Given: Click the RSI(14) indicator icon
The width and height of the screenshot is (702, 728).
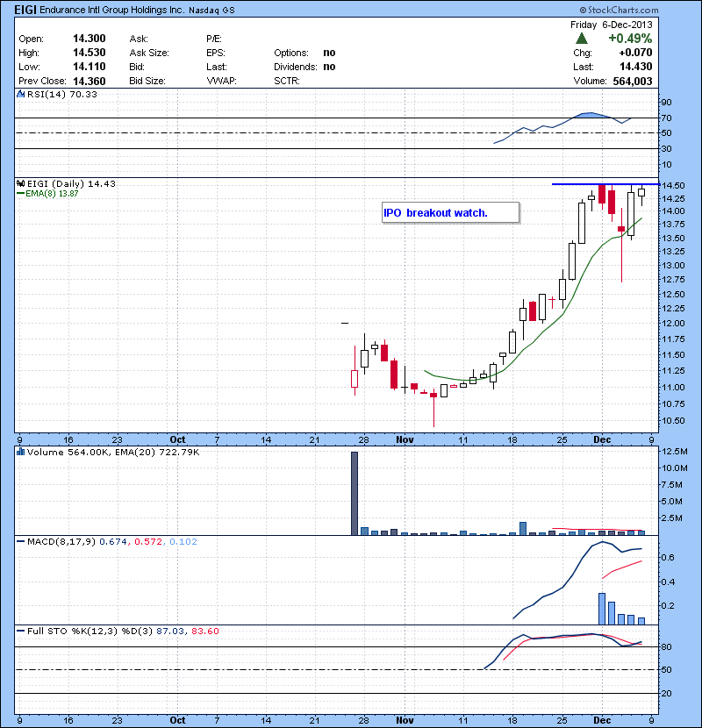Looking at the screenshot, I should (x=20, y=94).
